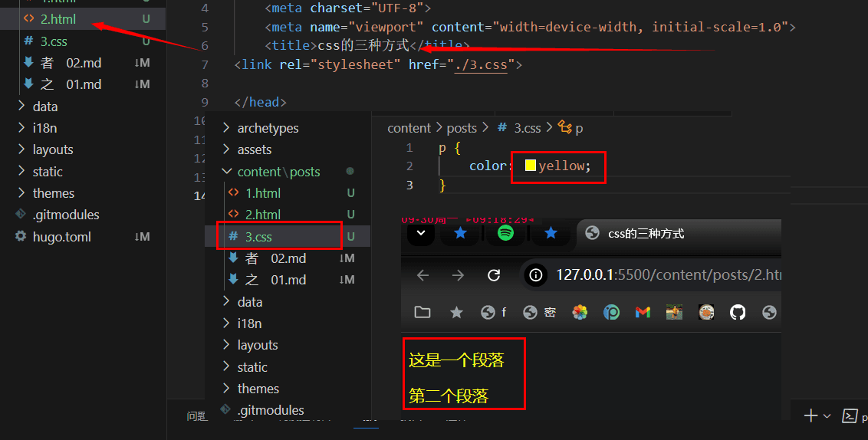The image size is (868, 440).
Task: Open the Gmail bookmark
Action: (x=643, y=312)
